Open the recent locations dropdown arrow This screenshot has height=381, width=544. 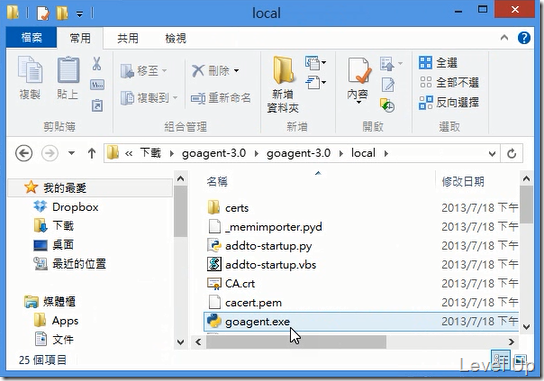click(71, 153)
